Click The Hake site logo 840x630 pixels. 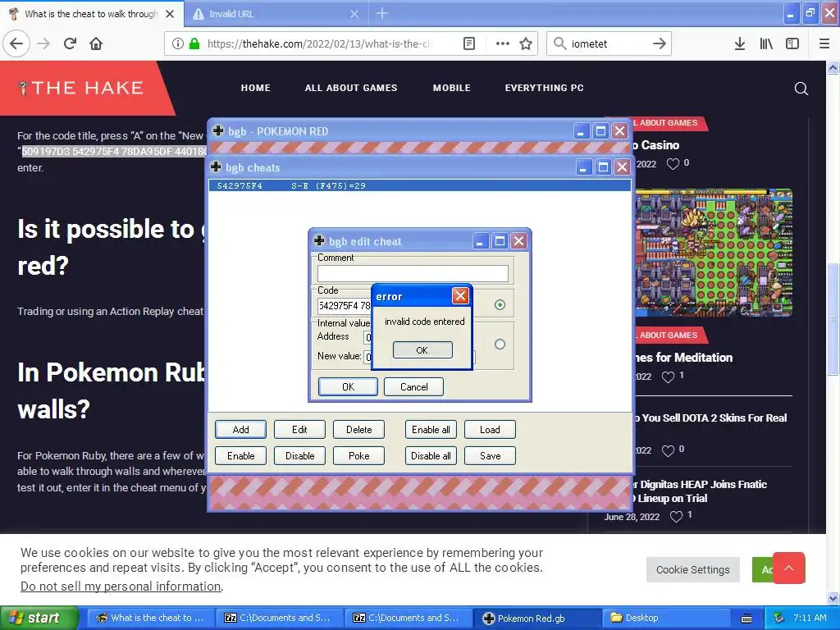80,88
